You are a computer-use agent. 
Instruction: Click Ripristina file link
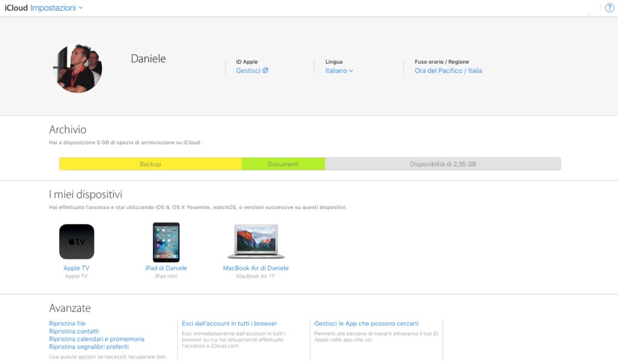point(67,324)
